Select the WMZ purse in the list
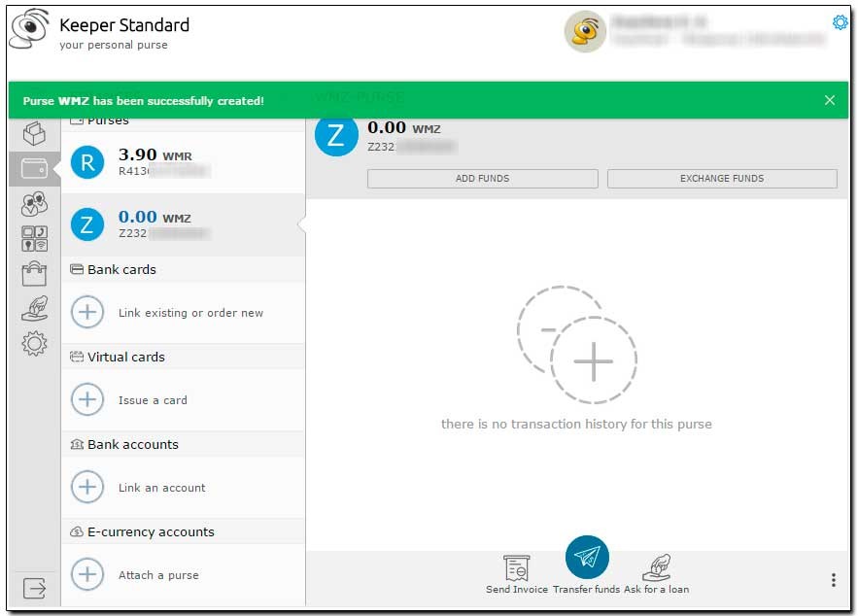Screen dimensions: 858x616 click(183, 224)
